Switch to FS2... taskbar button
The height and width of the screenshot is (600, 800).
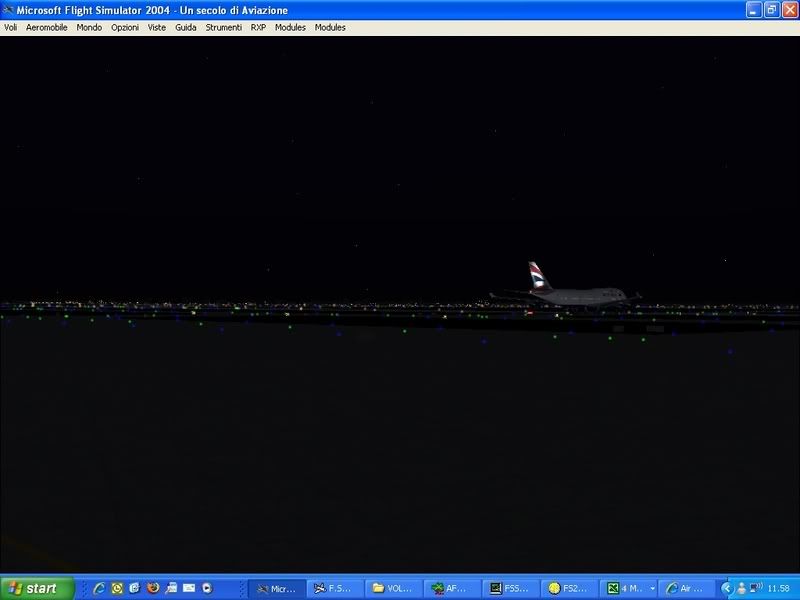click(569, 589)
